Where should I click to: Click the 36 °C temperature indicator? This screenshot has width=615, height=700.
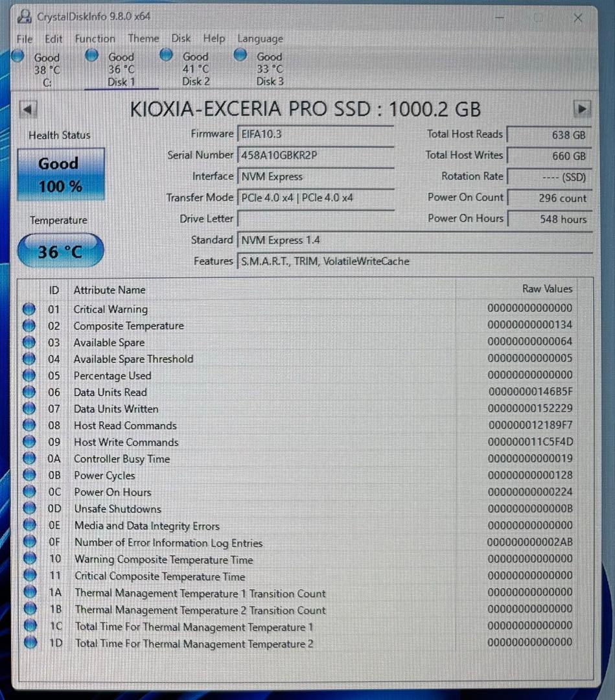[60, 251]
